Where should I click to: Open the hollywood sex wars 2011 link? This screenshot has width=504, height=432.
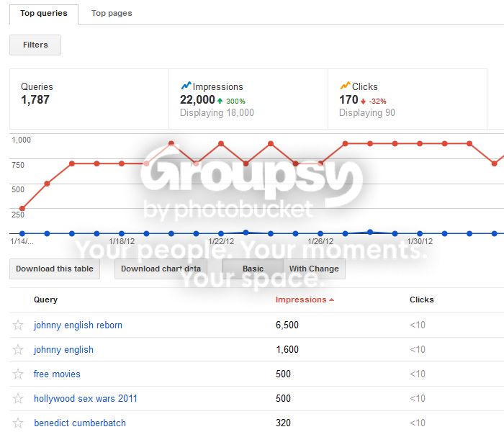(86, 399)
